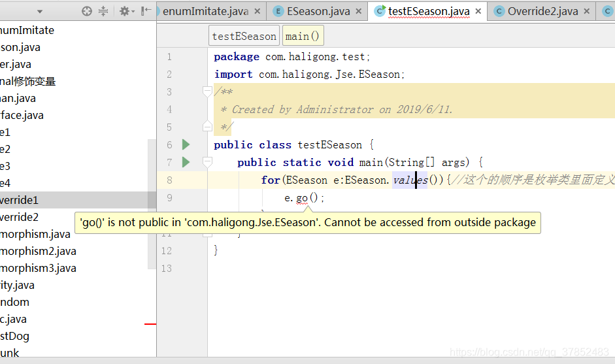This screenshot has width=615, height=364.
Task: Click the hide project panel icon
Action: tap(146, 11)
